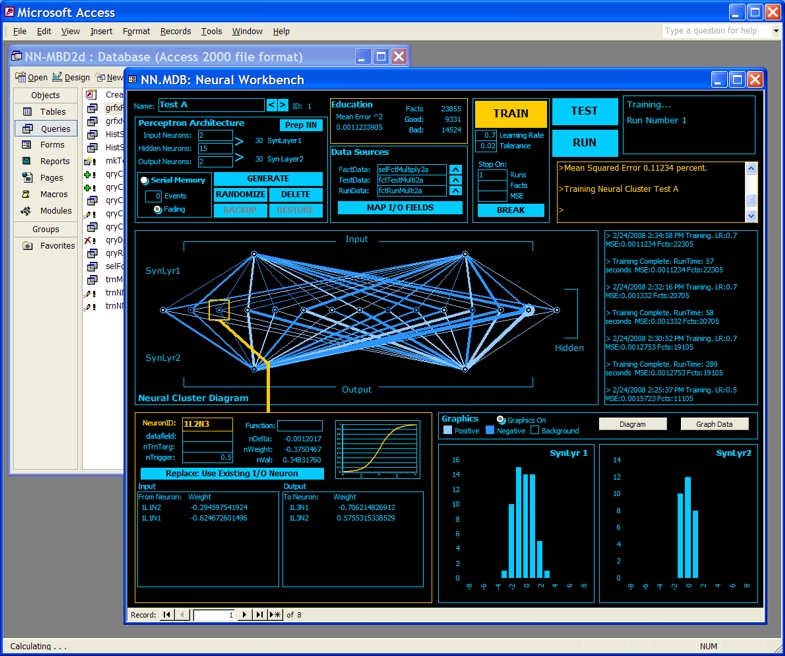785x656 pixels.
Task: Open the Forms object icon
Action: [27, 145]
